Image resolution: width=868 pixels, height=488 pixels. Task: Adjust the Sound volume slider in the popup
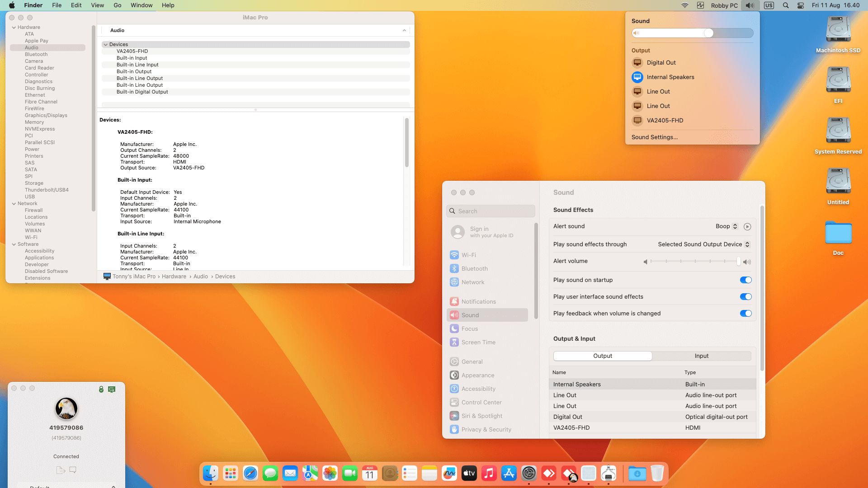click(x=692, y=33)
